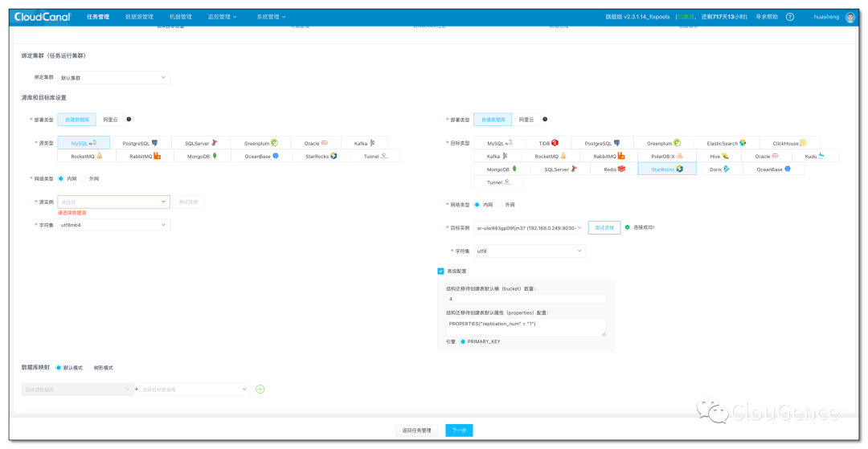Image resolution: width=868 pixels, height=449 pixels.
Task: Open the 数据源管理 tab
Action: (x=139, y=17)
